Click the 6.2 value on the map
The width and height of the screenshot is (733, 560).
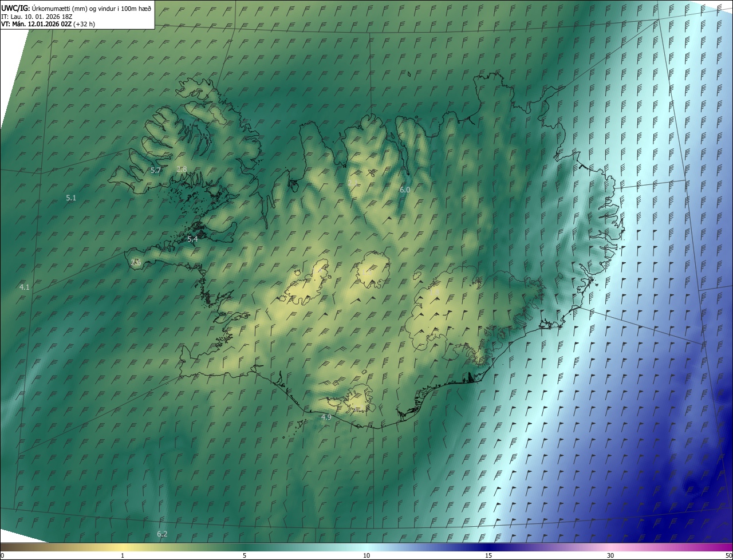[162, 534]
